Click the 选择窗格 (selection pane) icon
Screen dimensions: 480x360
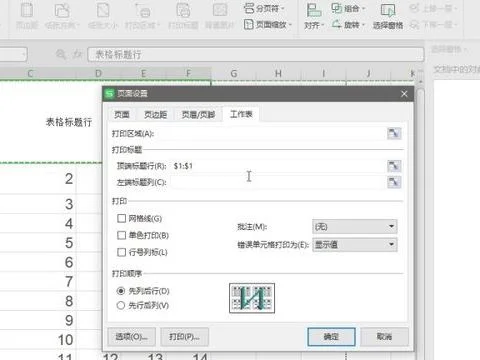coord(388,17)
